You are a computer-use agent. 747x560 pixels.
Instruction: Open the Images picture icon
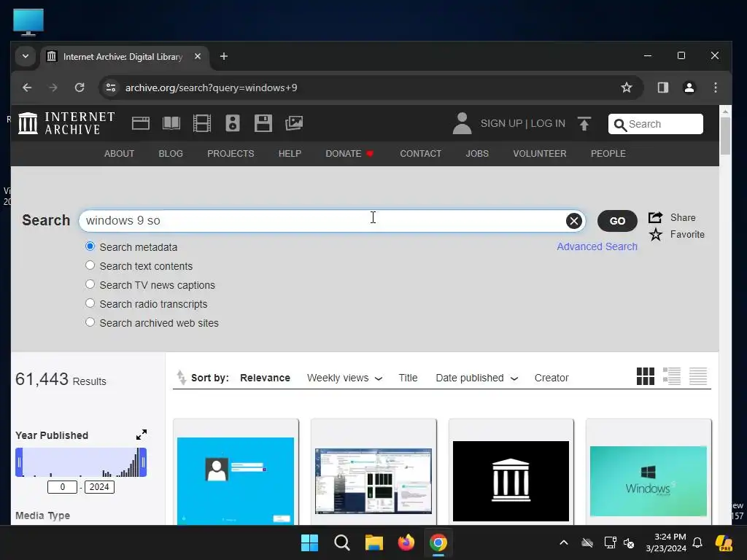(x=294, y=123)
